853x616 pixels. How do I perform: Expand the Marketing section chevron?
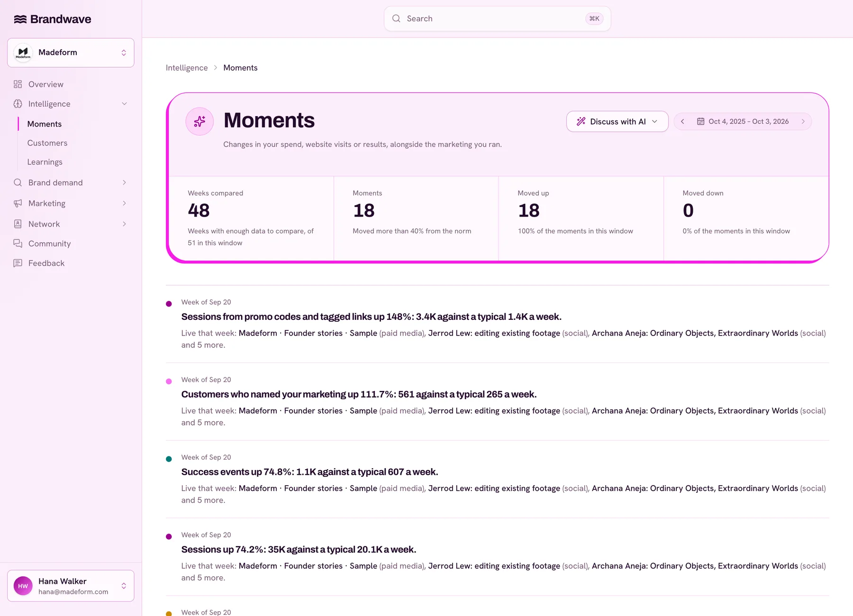pyautogui.click(x=124, y=203)
